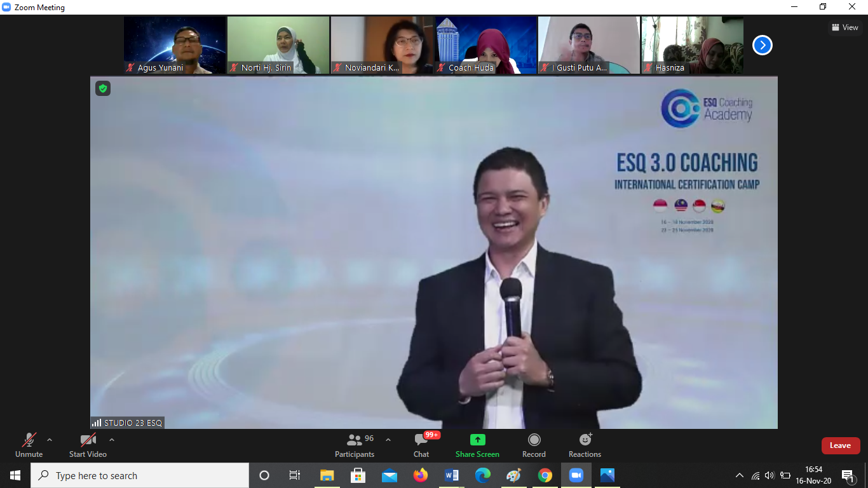Open Firefox from the taskbar
This screenshot has width=868, height=488.
(421, 475)
